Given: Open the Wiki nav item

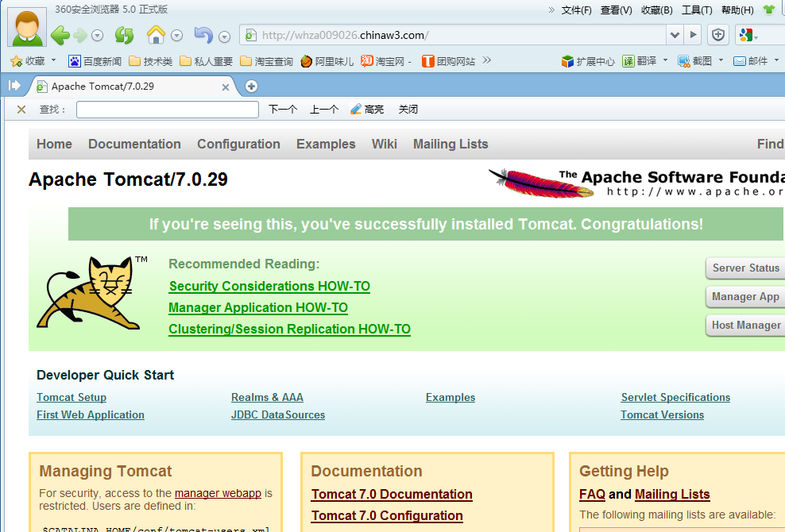Looking at the screenshot, I should click(x=384, y=145).
